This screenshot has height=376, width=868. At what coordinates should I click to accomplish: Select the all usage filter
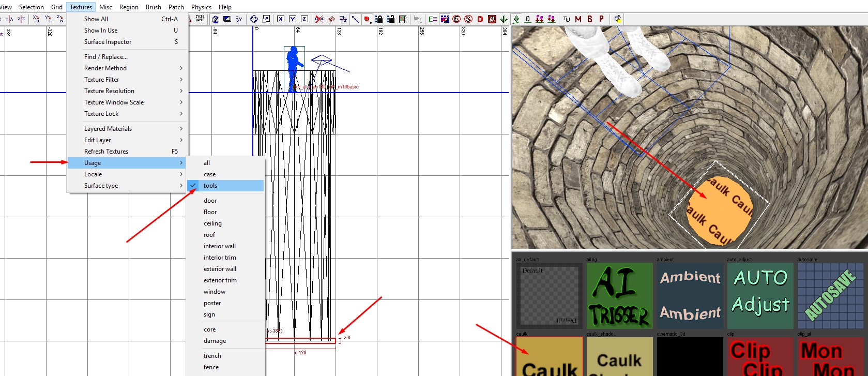coord(225,163)
